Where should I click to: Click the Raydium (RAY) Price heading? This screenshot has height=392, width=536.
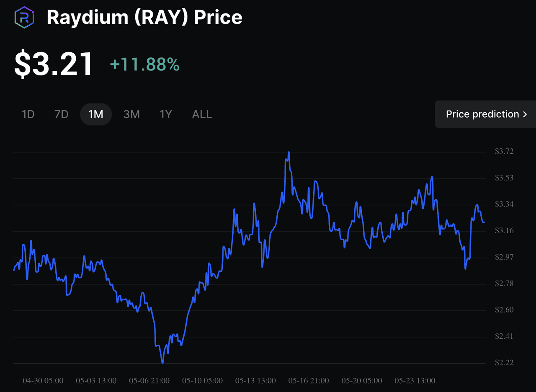[x=144, y=18]
